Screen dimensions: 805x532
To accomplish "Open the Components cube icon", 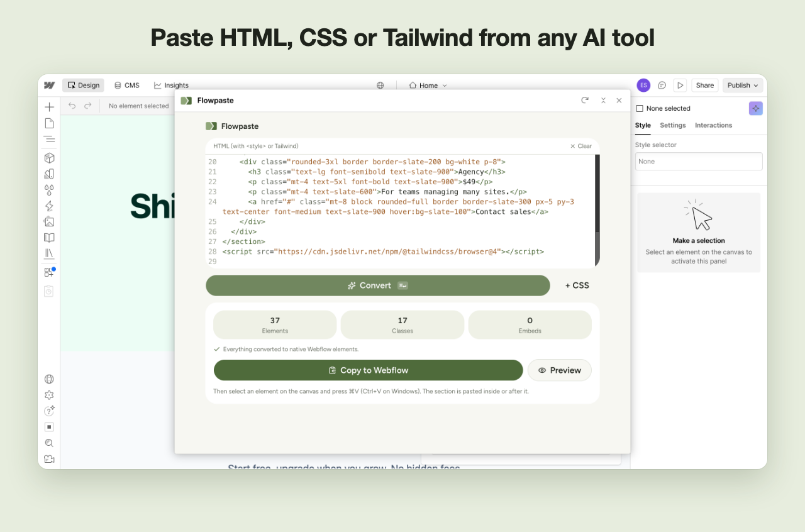I will click(49, 158).
